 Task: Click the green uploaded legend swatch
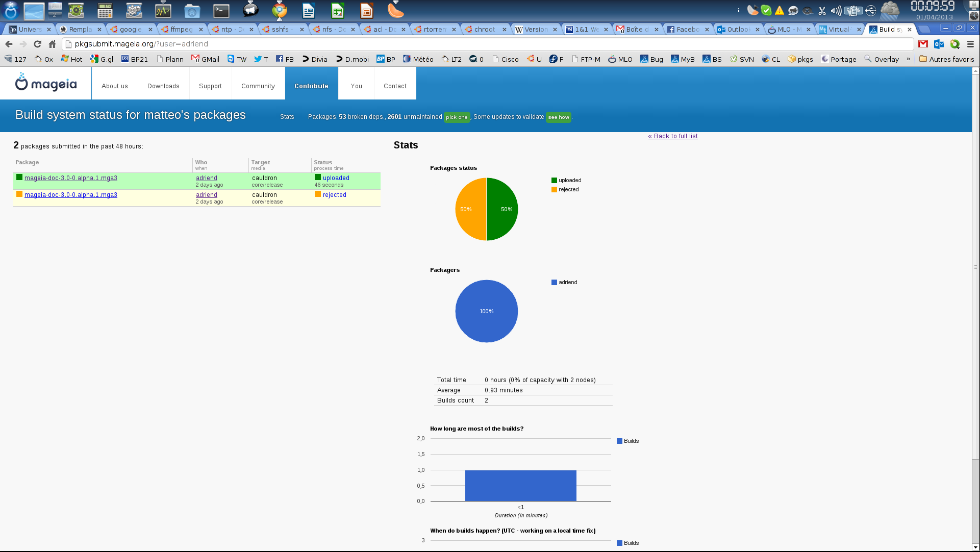(554, 180)
